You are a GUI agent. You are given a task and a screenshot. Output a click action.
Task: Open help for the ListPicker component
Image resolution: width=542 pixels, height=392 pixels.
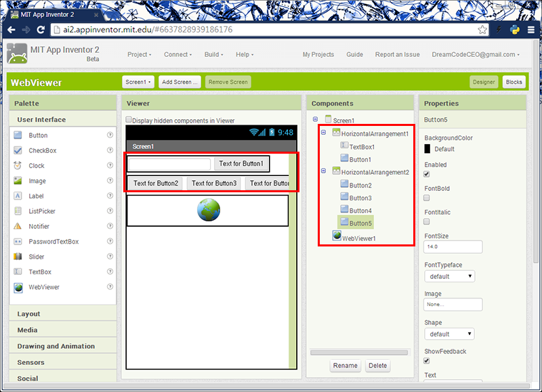(x=110, y=211)
